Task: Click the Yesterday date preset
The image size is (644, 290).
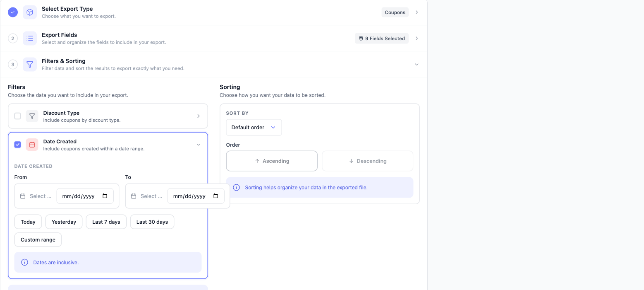Action: coord(64,222)
